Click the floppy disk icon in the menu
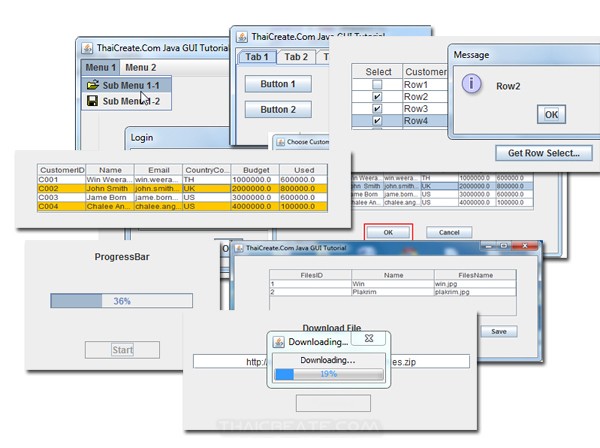The height and width of the screenshot is (448, 600). tap(92, 101)
